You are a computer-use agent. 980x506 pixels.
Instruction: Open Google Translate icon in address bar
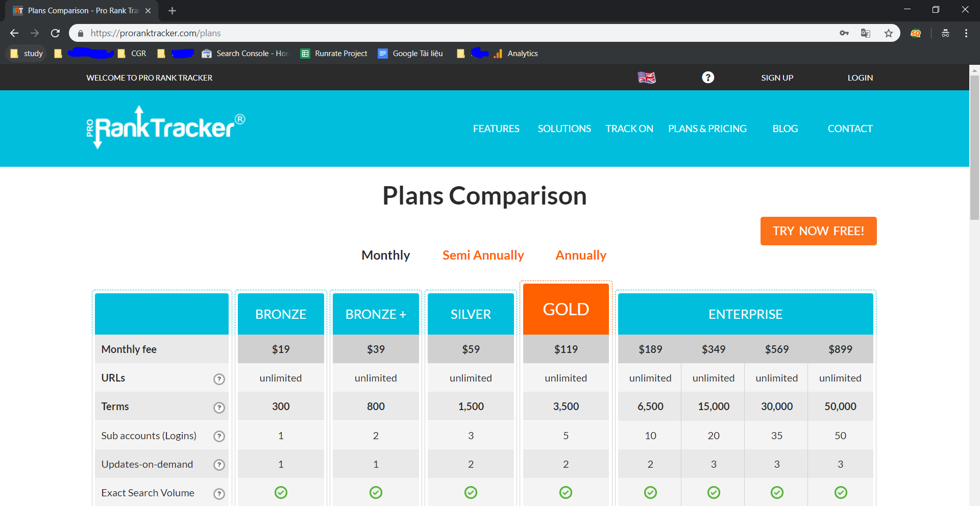[866, 33]
